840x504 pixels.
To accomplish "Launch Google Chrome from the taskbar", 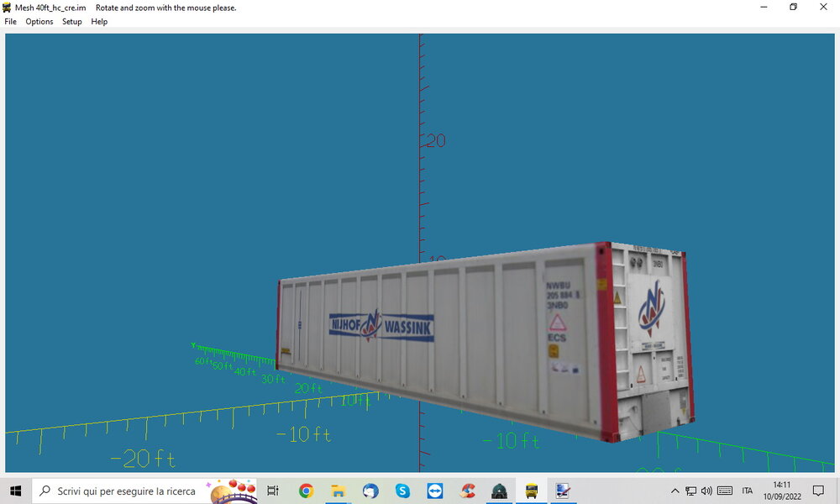I will [x=306, y=491].
